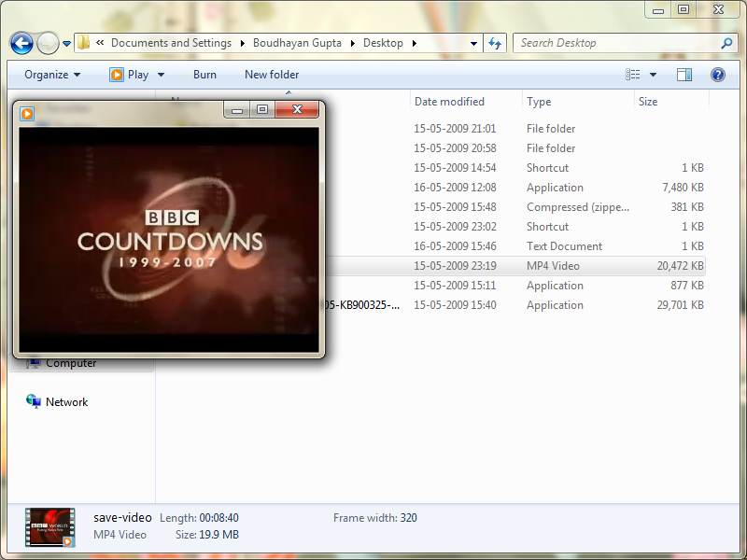Click the media player window's title icon
The height and width of the screenshot is (560, 747).
click(x=27, y=112)
